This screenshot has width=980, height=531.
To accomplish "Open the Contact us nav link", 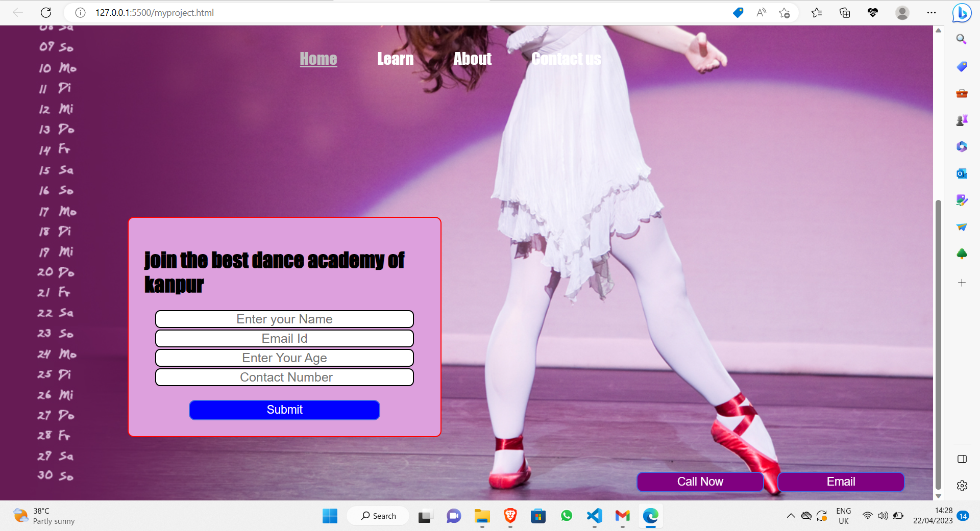I will pyautogui.click(x=567, y=59).
